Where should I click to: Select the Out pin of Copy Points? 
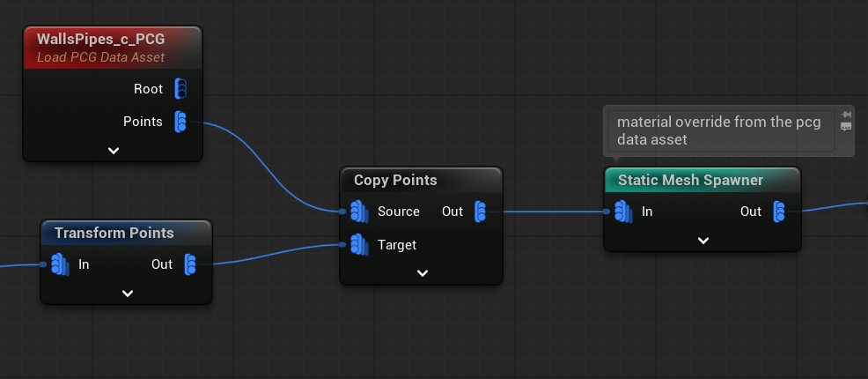[x=480, y=212]
